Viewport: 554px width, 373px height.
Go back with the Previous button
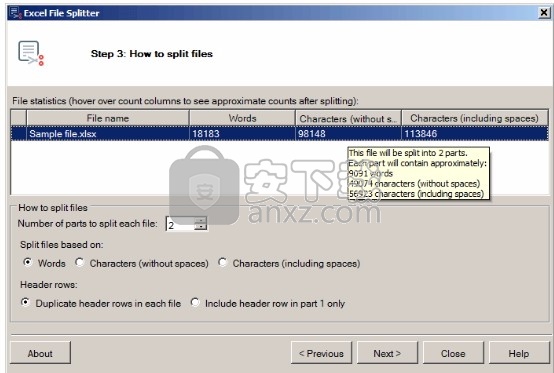321,353
